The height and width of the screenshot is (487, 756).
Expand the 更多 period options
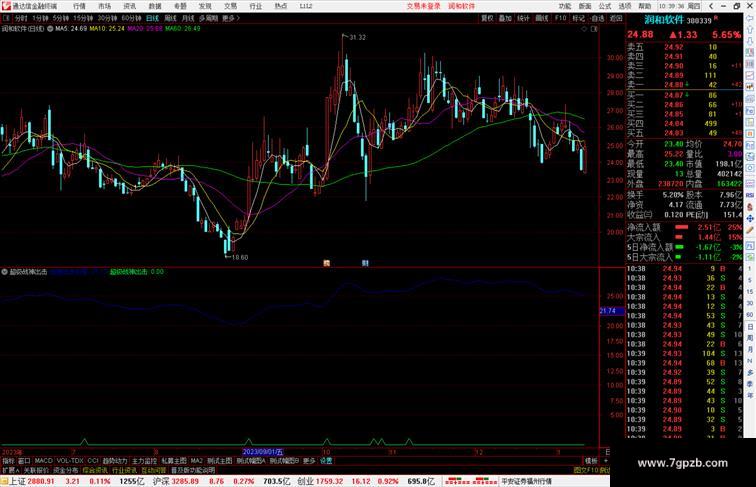[x=230, y=18]
